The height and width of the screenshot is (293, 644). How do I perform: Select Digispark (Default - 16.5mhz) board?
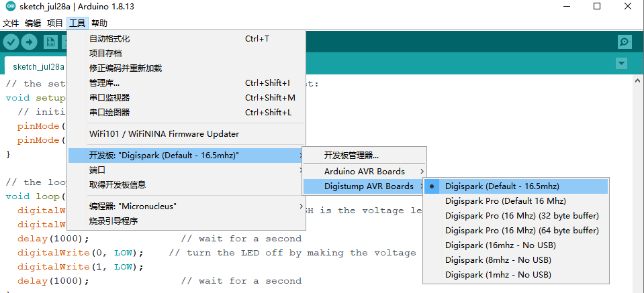point(516,186)
